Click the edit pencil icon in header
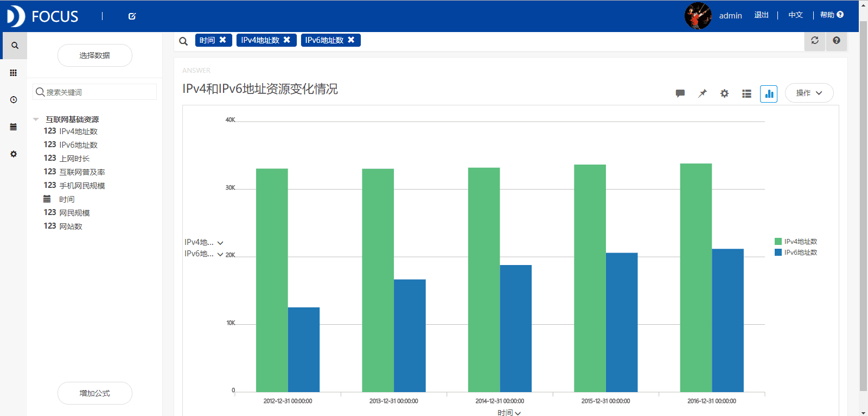Image resolution: width=868 pixels, height=416 pixels. point(132,16)
